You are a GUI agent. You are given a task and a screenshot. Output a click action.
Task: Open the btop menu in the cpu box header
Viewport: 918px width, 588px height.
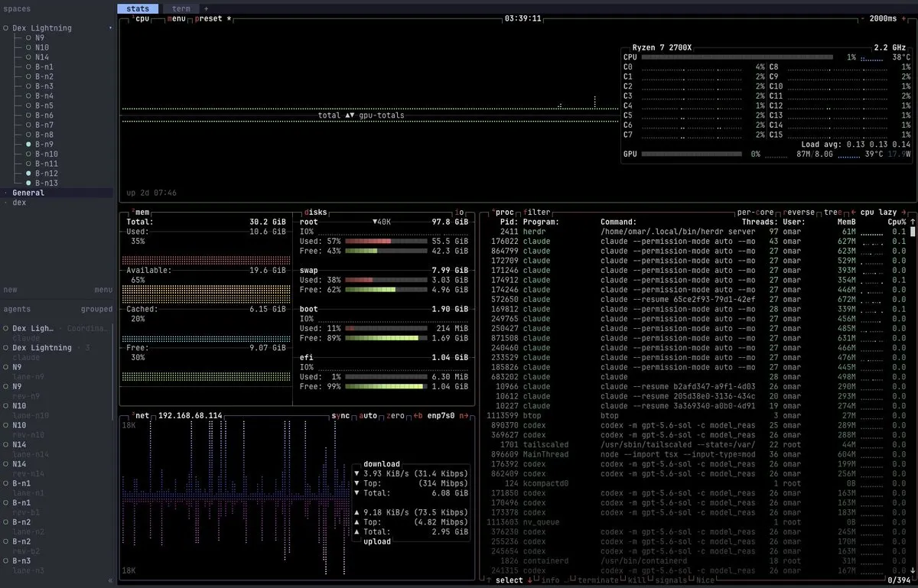[176, 18]
